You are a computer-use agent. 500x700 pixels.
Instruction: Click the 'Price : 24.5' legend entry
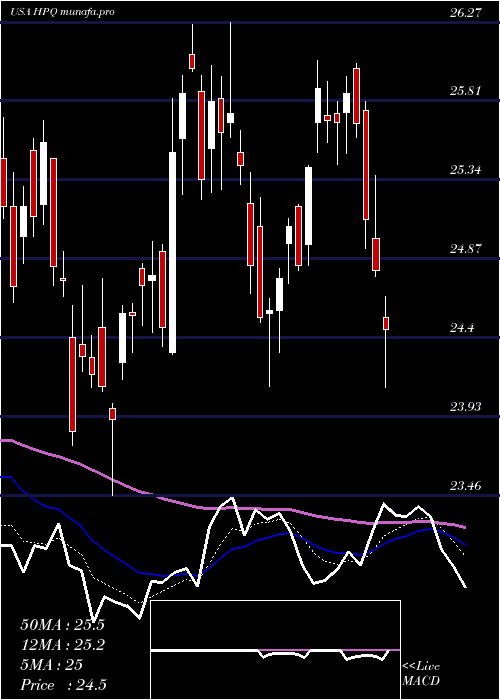click(x=63, y=685)
